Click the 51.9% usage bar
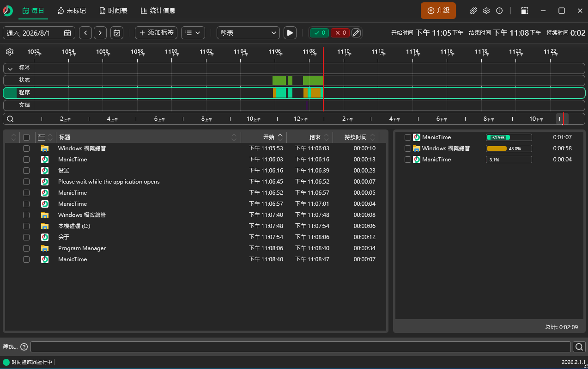This screenshot has height=369, width=588. coord(509,137)
